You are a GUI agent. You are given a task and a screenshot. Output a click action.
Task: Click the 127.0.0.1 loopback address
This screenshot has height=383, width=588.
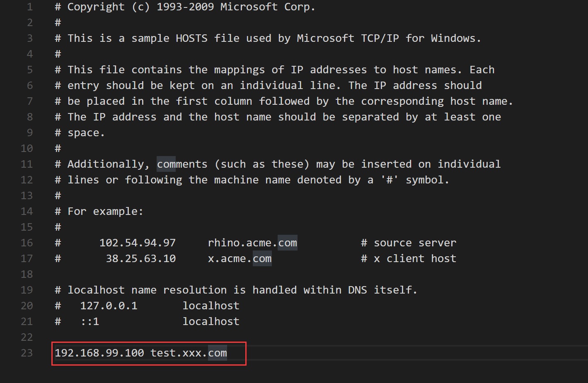(109, 306)
